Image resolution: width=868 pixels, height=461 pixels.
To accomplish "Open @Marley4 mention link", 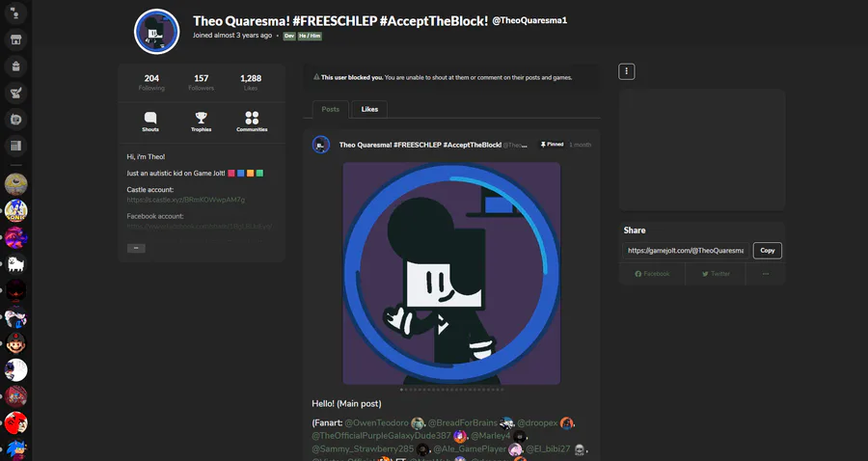I will coord(491,436).
